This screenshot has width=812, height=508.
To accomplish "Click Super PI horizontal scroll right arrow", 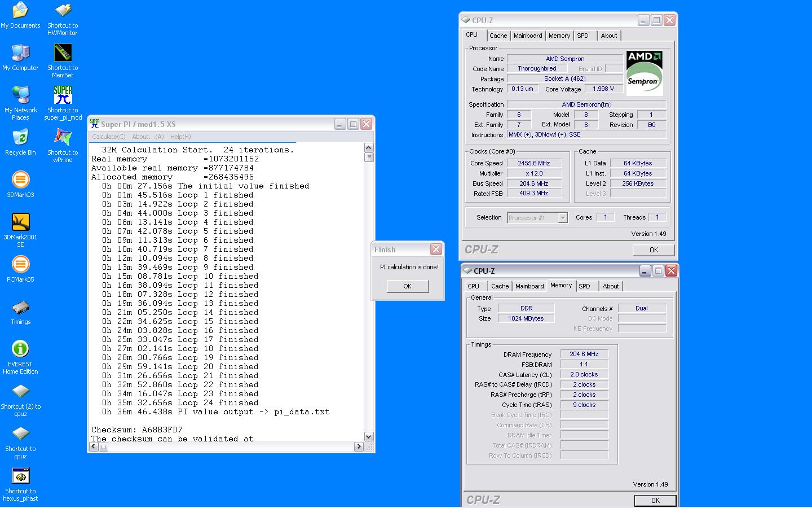I will click(x=359, y=446).
